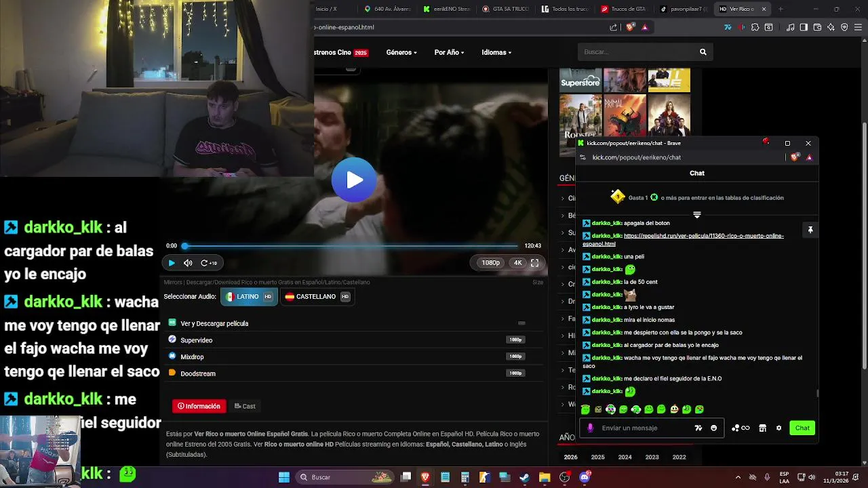Open the Brave VPN shield icon
Image resolution: width=868 pixels, height=488 pixels.
(844, 27)
